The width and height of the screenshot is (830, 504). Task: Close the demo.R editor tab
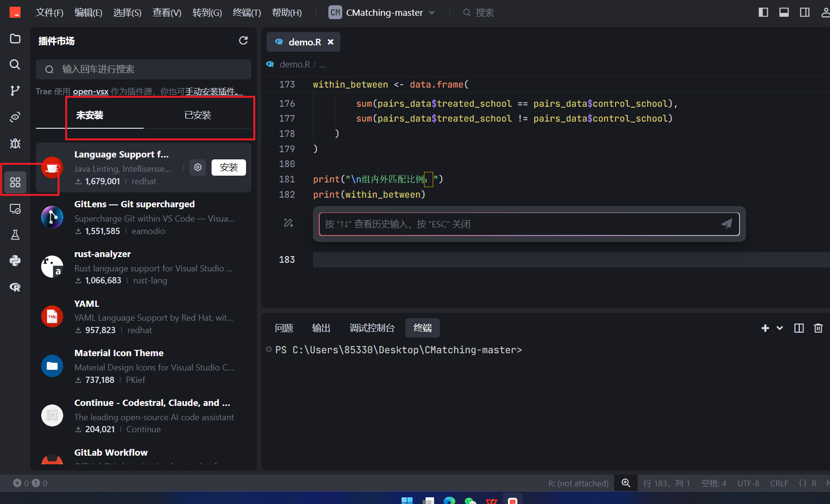(330, 42)
